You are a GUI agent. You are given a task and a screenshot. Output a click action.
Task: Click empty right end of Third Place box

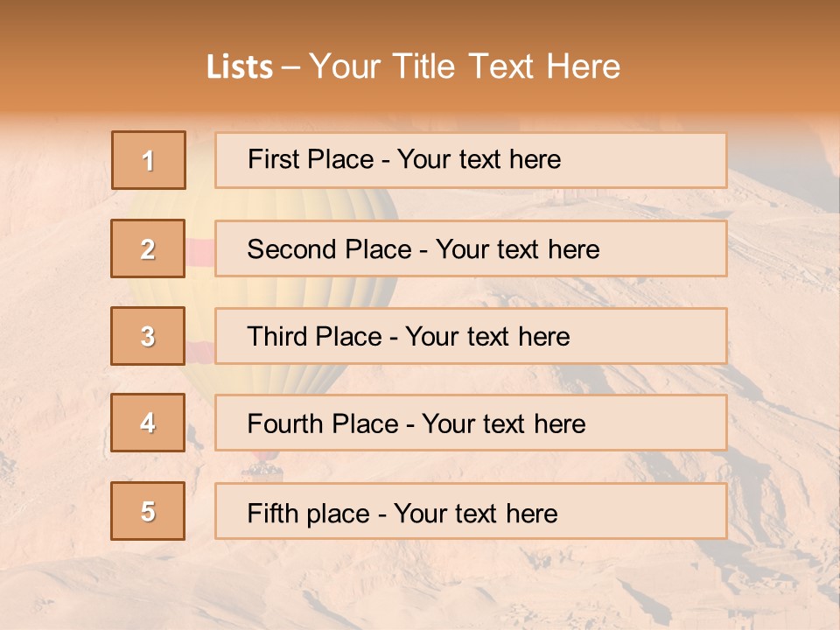coord(665,336)
